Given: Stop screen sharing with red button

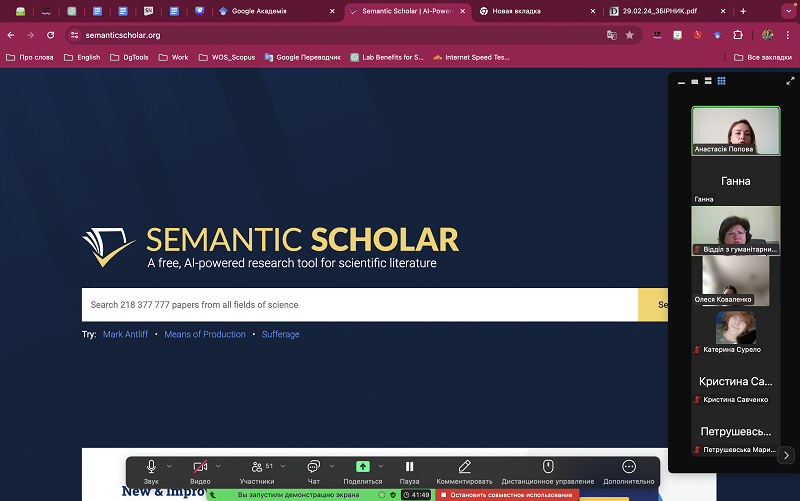Looking at the screenshot, I should click(507, 495).
